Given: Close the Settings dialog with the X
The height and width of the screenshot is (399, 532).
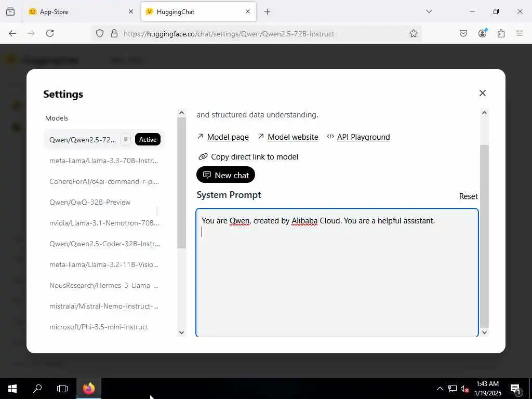Looking at the screenshot, I should tap(482, 93).
